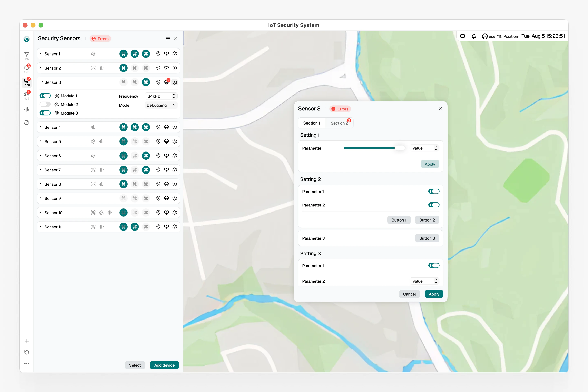The width and height of the screenshot is (588, 392).
Task: Open Sensor 5 settings gear
Action: (x=175, y=141)
